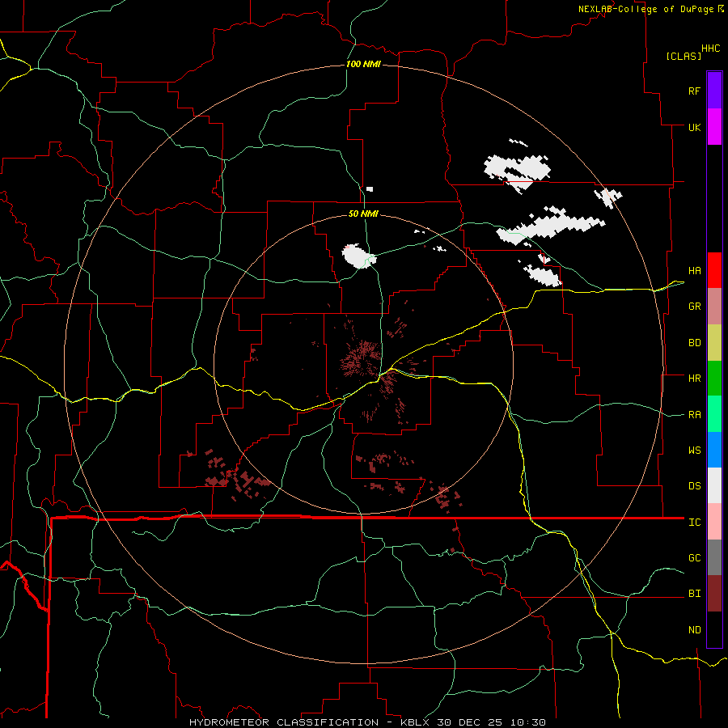Screen dimensions: 728x728
Task: Click the HA legend label
Action: pos(694,270)
